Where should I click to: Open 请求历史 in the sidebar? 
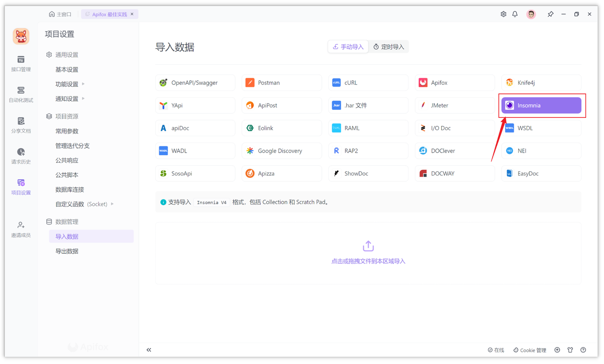pyautogui.click(x=21, y=156)
